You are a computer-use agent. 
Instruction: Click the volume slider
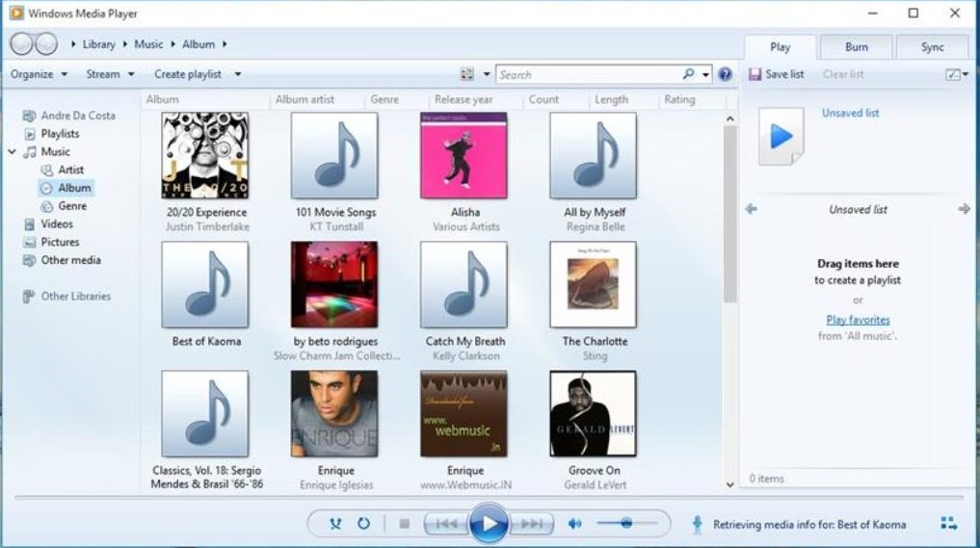tap(627, 523)
